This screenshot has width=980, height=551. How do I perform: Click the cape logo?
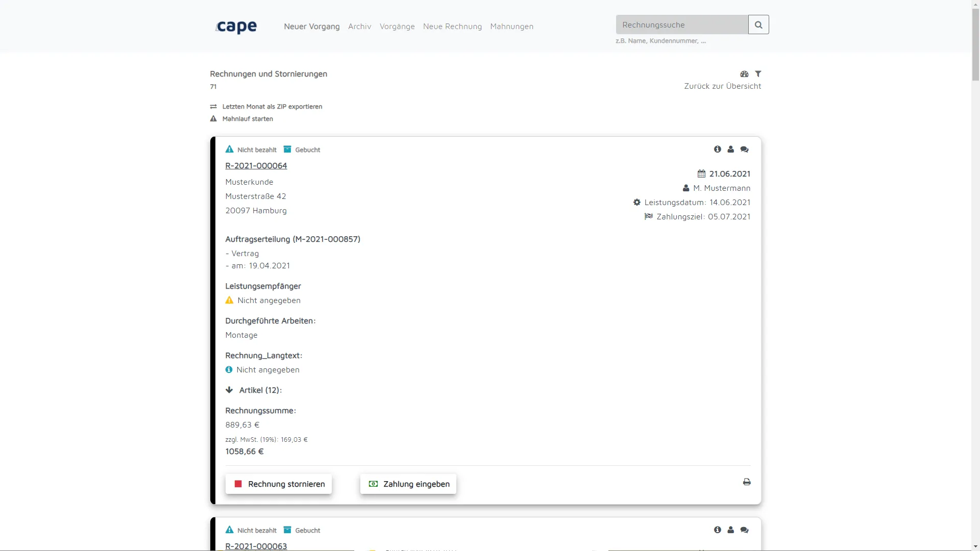pyautogui.click(x=236, y=27)
